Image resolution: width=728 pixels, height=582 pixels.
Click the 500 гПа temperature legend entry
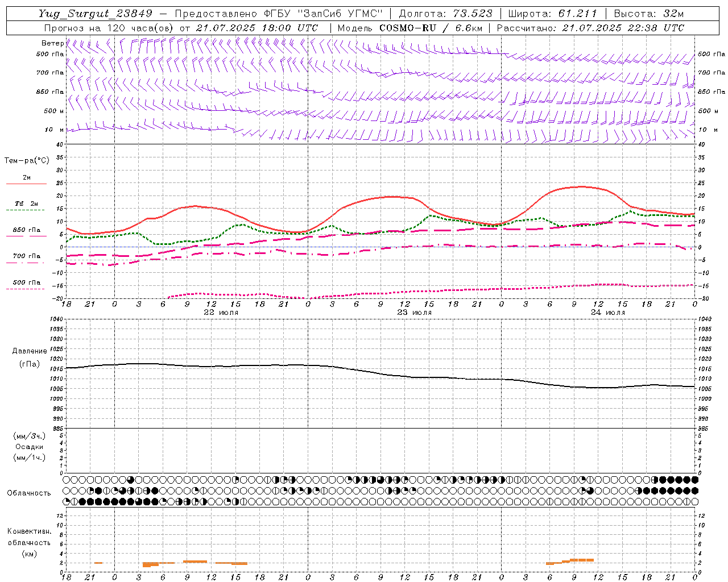click(26, 282)
